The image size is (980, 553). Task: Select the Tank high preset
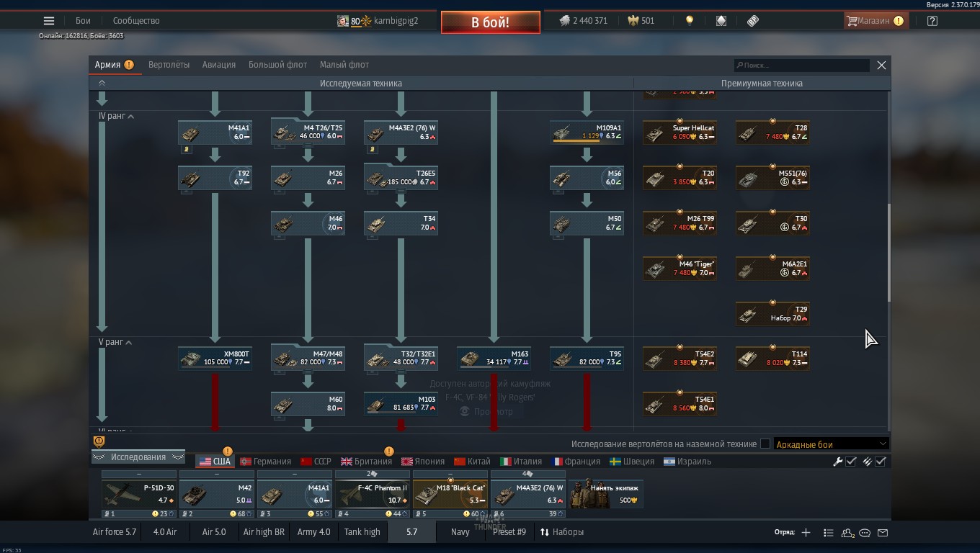[362, 532]
